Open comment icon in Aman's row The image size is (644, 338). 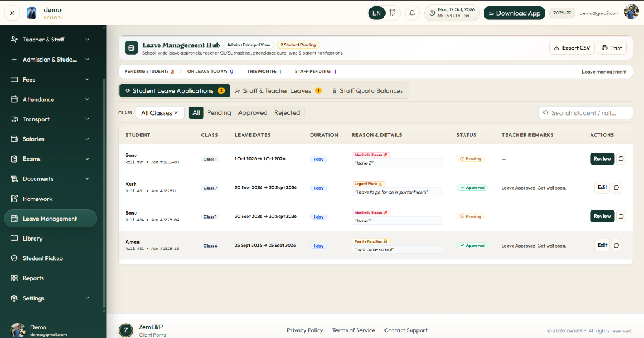pos(616,245)
